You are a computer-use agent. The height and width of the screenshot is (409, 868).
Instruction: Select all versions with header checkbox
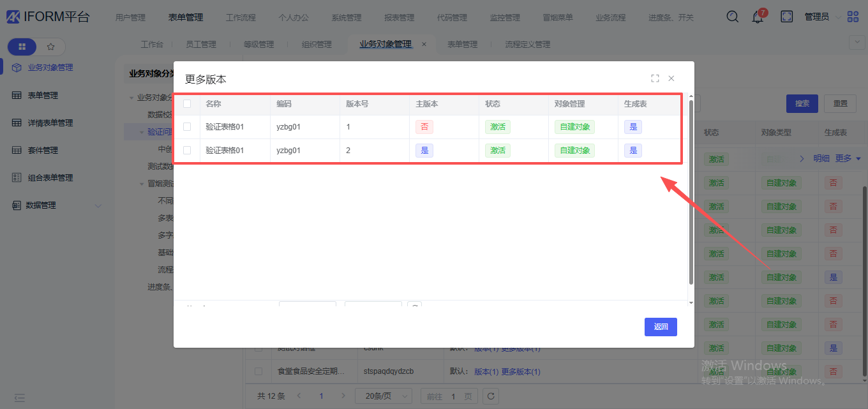(x=187, y=104)
